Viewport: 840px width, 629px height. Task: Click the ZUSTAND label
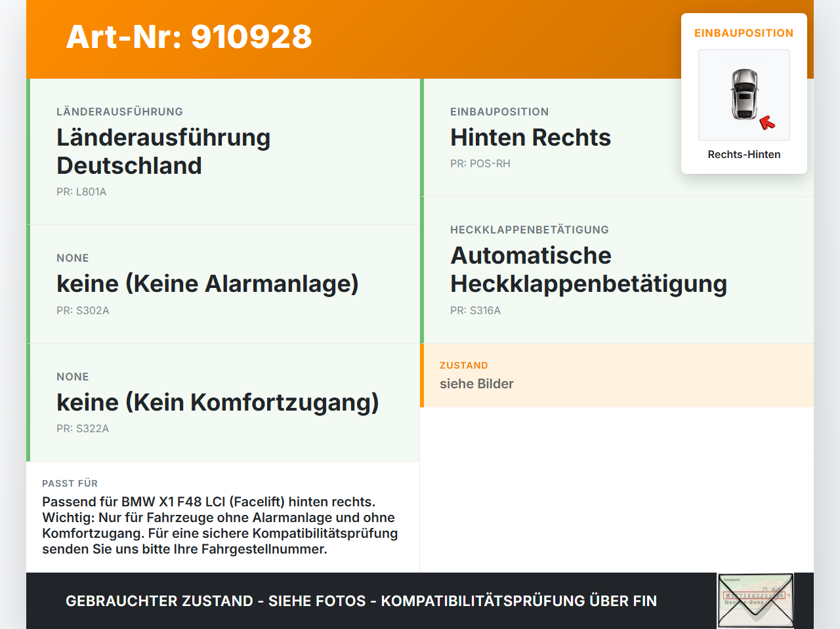tap(464, 365)
